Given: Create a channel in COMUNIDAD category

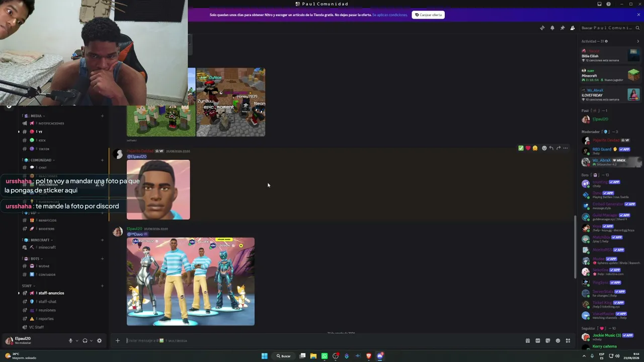Looking at the screenshot, I should pos(102,160).
